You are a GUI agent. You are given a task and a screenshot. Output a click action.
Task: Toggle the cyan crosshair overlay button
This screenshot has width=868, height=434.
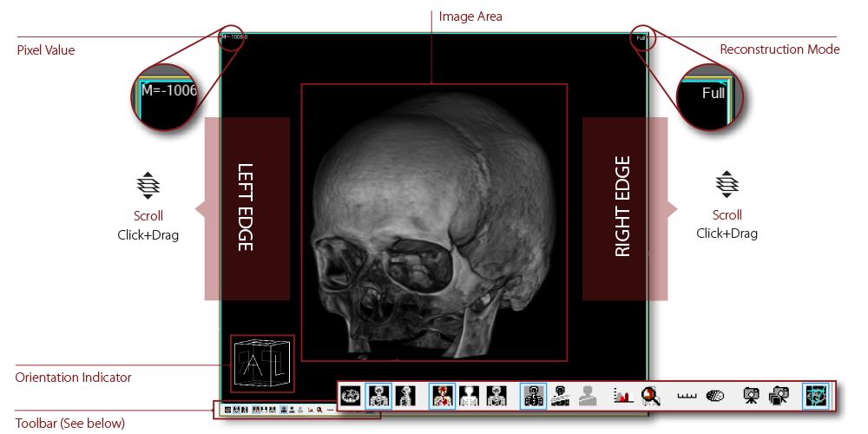(x=816, y=396)
